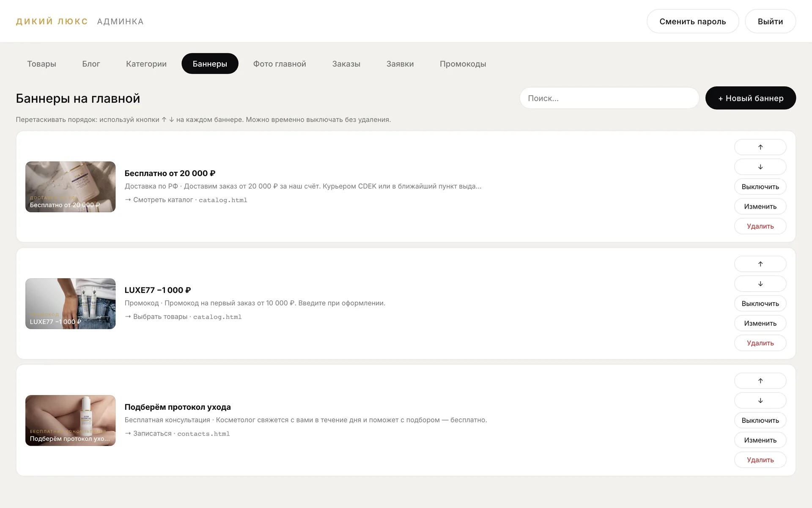Move 'Подберём протокол ухода' banner down
This screenshot has height=508, width=812.
760,400
